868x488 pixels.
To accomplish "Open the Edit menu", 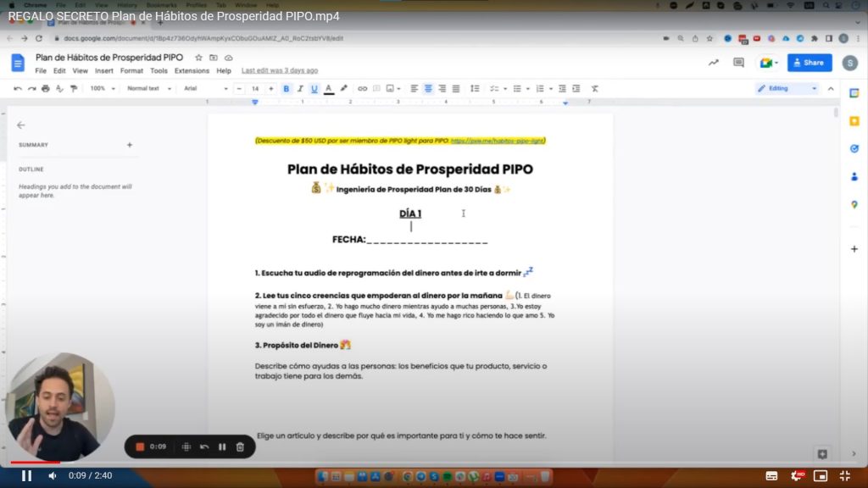I will [x=59, y=71].
